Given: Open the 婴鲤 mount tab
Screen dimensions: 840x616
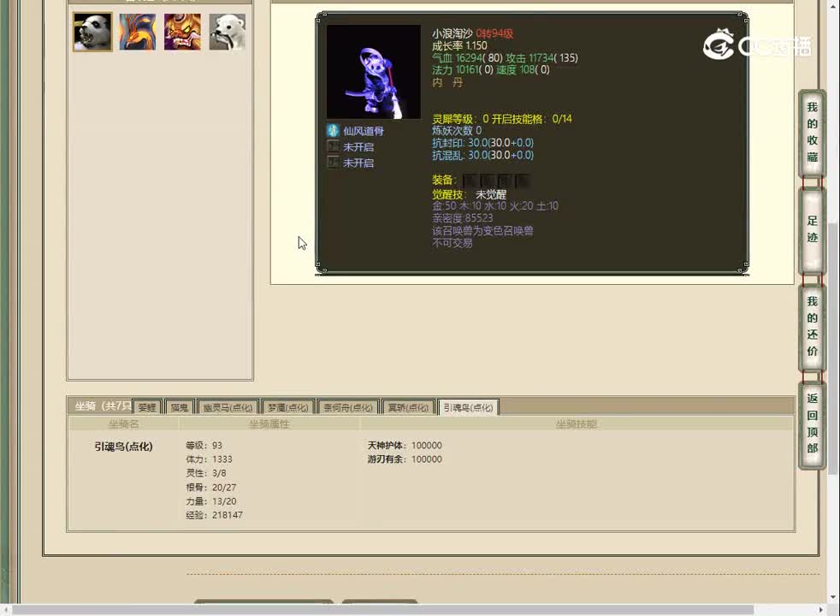Looking at the screenshot, I should coord(147,407).
